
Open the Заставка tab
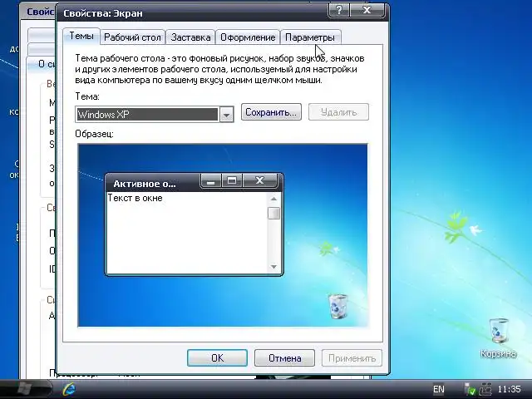coord(190,37)
